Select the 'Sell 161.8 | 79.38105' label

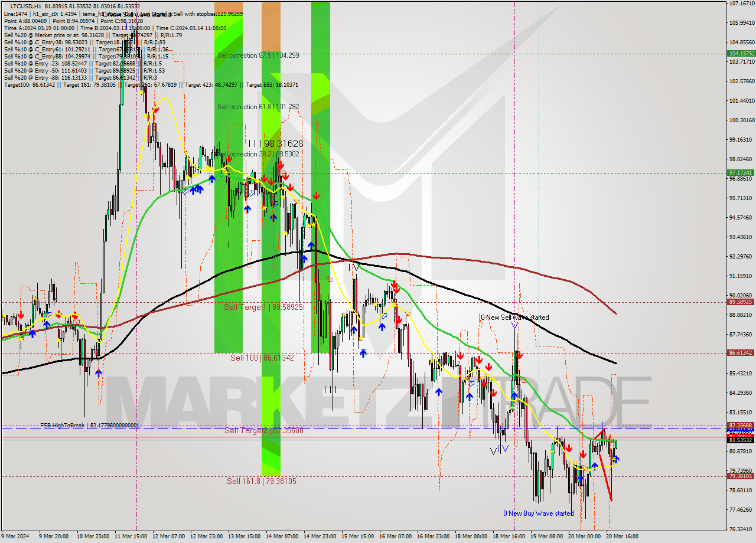point(262,481)
